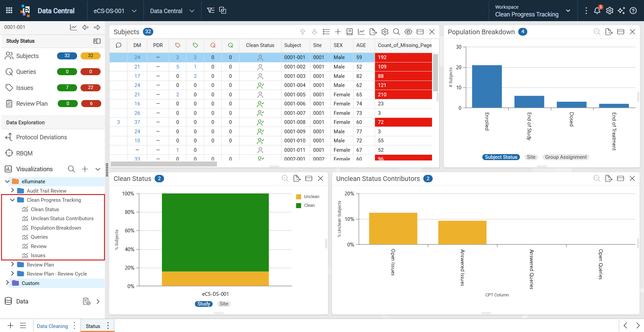Viewport: 644px width, 332px height.
Task: Open the eCS-DS-001 study dropdown
Action: (115, 11)
